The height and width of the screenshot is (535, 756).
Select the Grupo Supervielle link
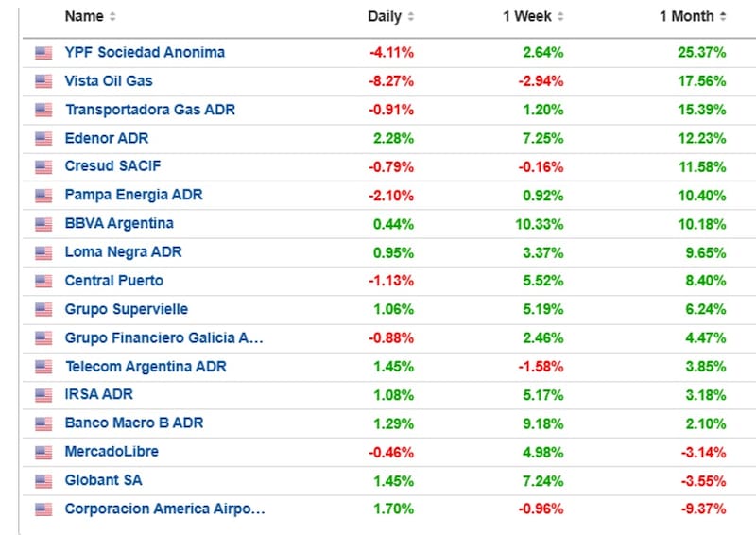126,309
